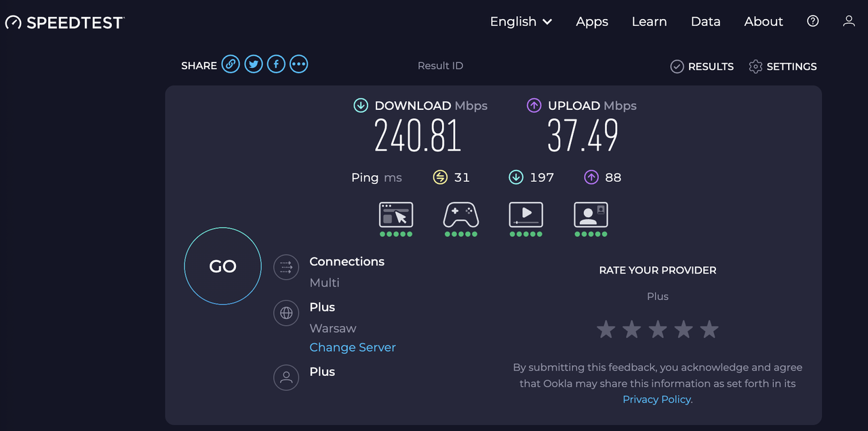Click the Multi connections value
This screenshot has height=431, width=868.
pos(325,282)
